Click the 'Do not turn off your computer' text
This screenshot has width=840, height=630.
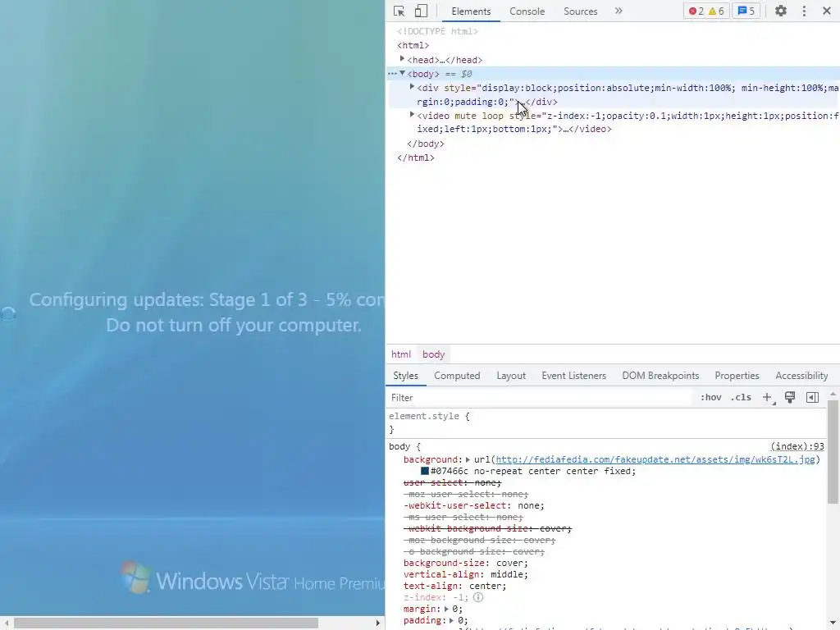tap(234, 325)
